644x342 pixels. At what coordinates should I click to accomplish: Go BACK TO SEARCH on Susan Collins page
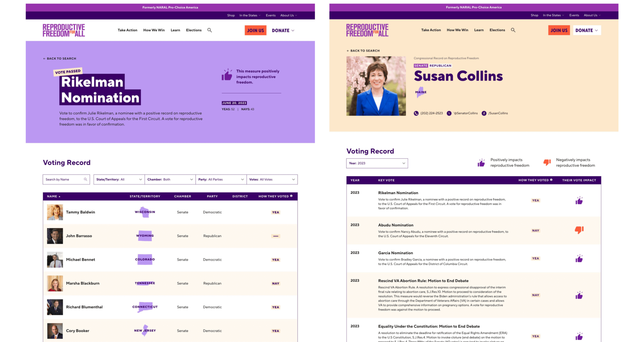(x=363, y=51)
